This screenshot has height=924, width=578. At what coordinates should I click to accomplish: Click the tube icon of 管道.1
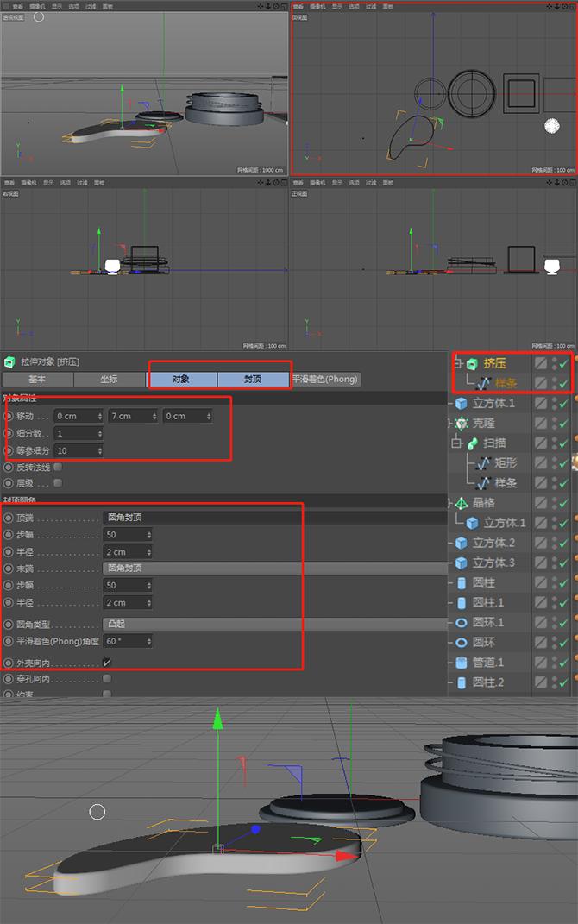[461, 662]
